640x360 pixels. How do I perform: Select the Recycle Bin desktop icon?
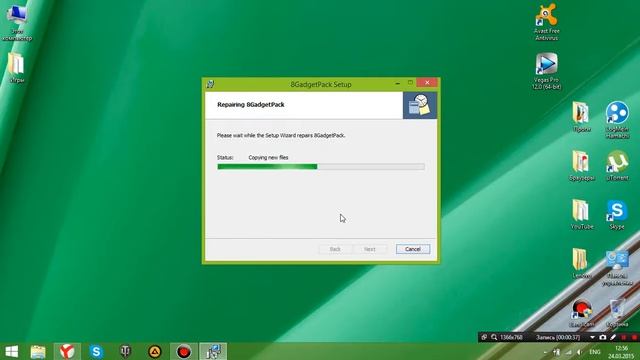coord(617,313)
